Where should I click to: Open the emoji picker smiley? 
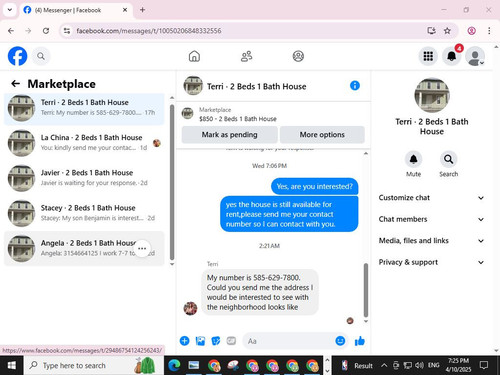coord(340,341)
